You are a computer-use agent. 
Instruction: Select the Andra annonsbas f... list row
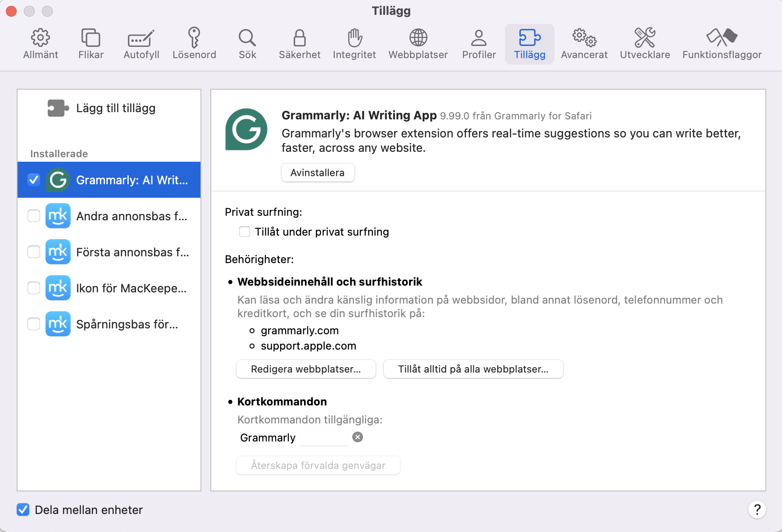[109, 216]
